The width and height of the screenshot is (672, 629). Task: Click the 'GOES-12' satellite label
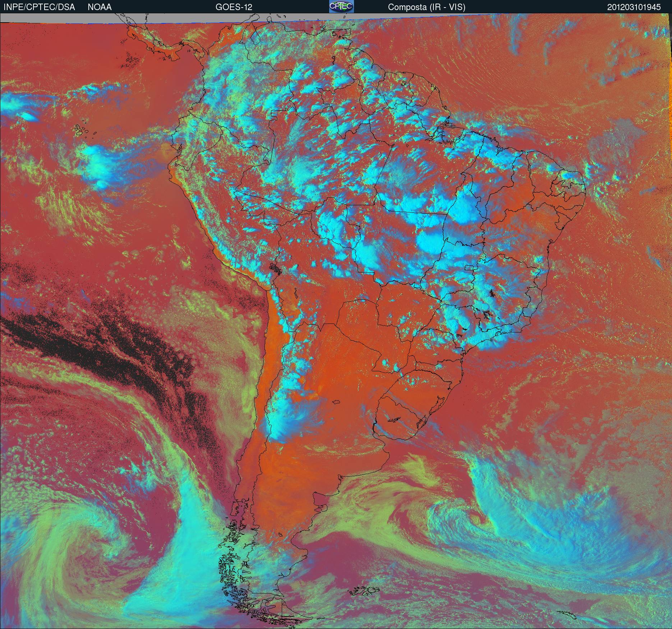coord(234,7)
